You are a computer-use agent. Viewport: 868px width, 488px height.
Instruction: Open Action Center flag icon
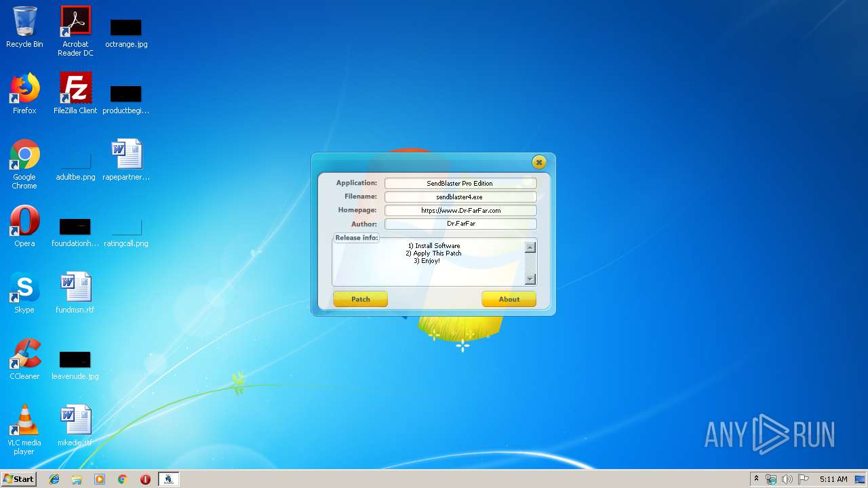[x=804, y=479]
